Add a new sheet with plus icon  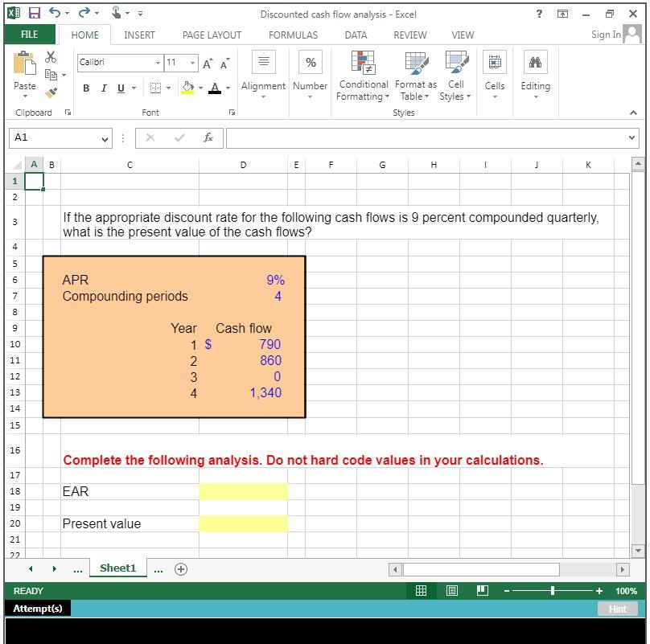click(181, 569)
